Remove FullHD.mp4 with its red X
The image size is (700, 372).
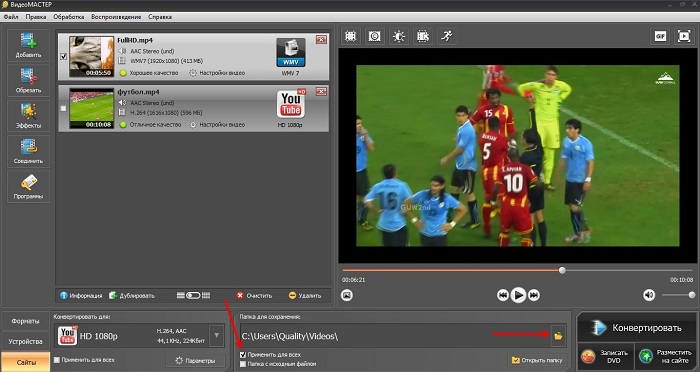coord(321,40)
